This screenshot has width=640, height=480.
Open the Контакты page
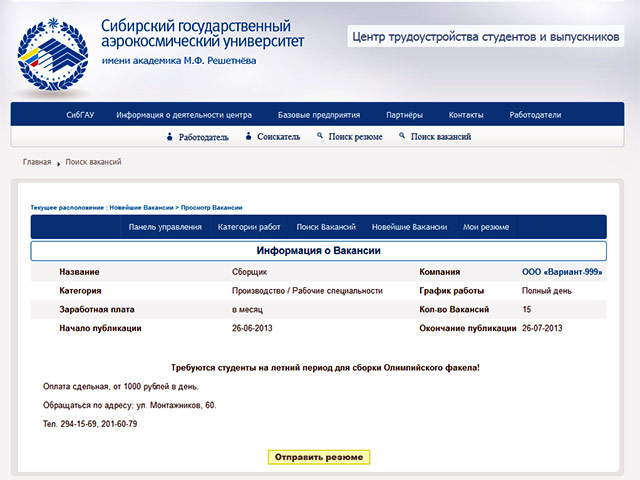click(x=466, y=115)
